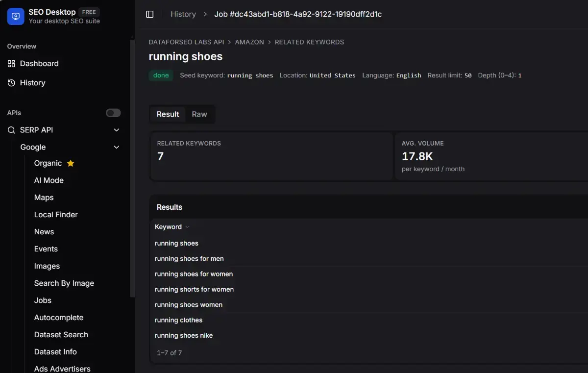Collapse the sidebar with the panel icon

point(149,14)
